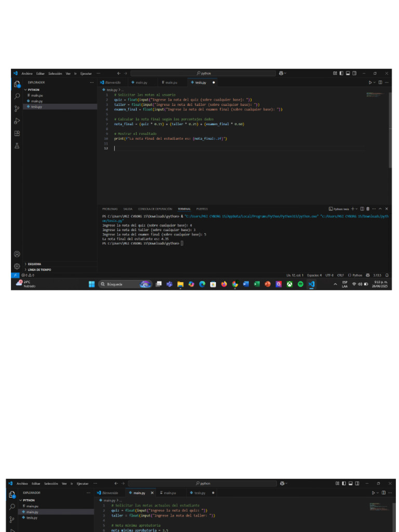Open Selección menu in tesis.py window
The image size is (399, 532).
[x=55, y=73]
